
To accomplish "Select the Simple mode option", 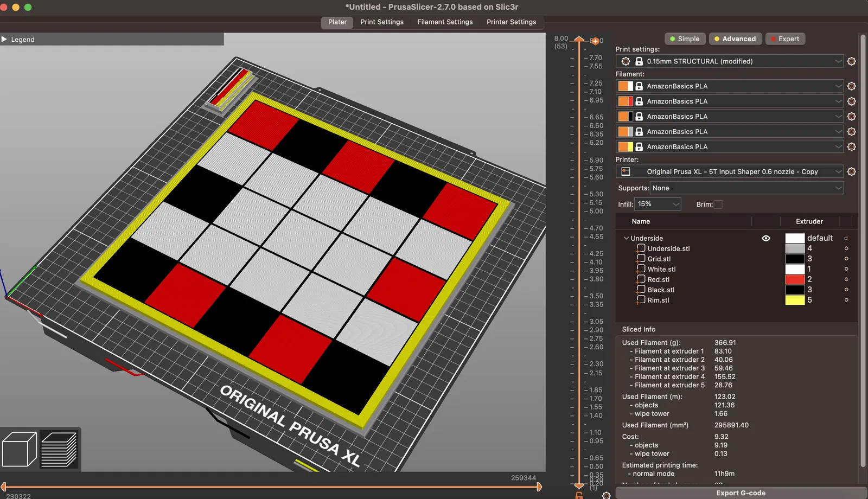I will pos(685,39).
